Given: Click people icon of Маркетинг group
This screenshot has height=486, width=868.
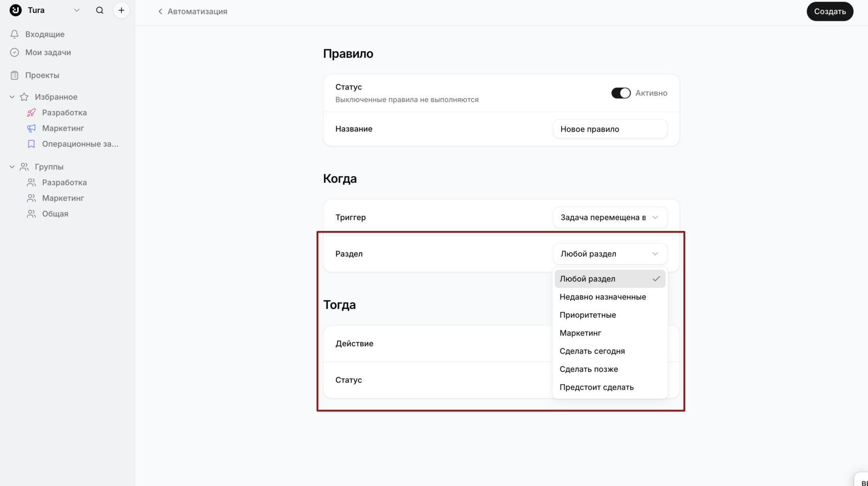Looking at the screenshot, I should (32, 198).
